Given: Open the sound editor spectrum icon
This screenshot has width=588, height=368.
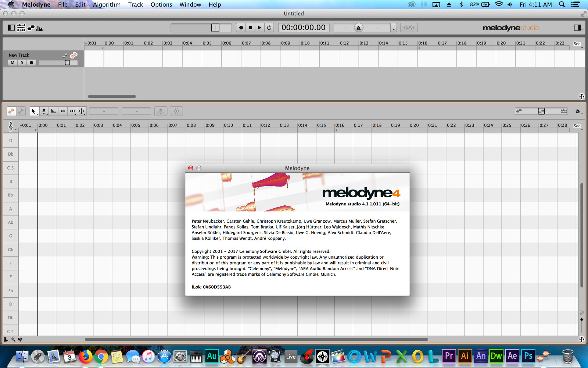Looking at the screenshot, I should click(40, 28).
